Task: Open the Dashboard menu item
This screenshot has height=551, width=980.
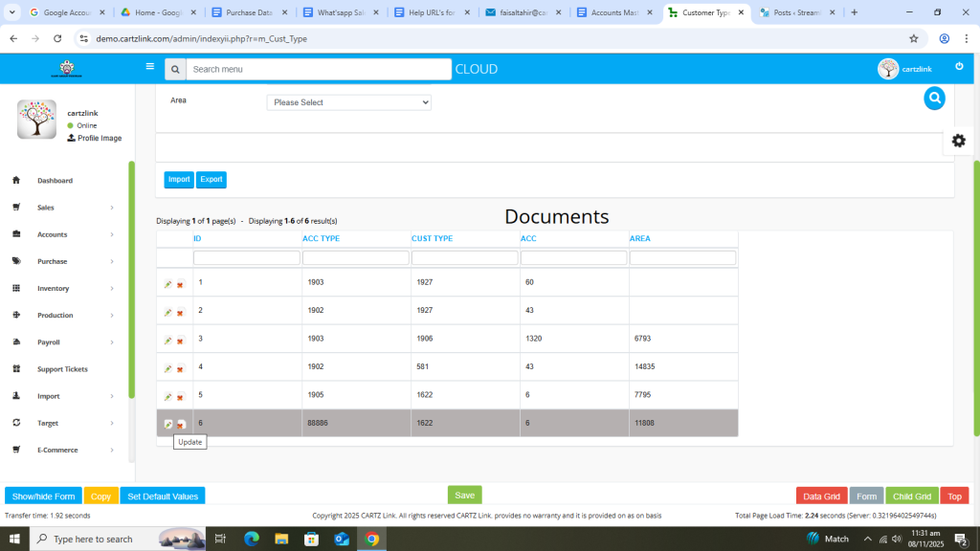Action: tap(55, 181)
